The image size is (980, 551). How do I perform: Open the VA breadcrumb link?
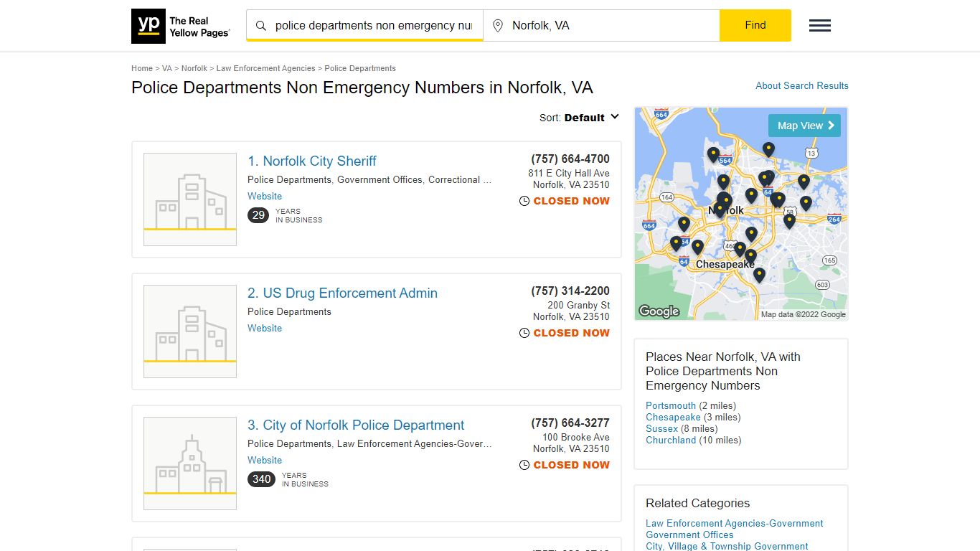click(x=167, y=68)
